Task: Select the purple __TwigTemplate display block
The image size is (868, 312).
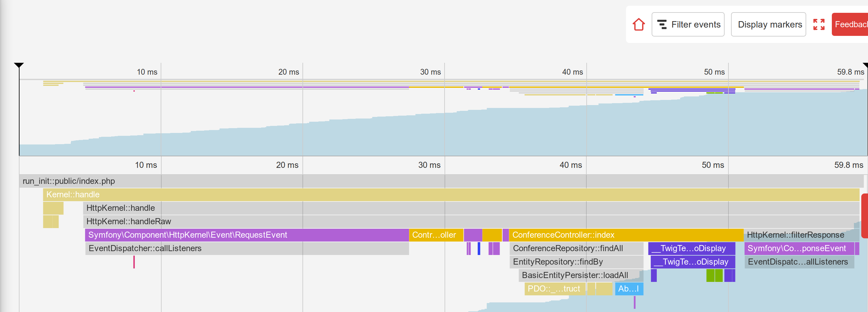Action: (692, 249)
